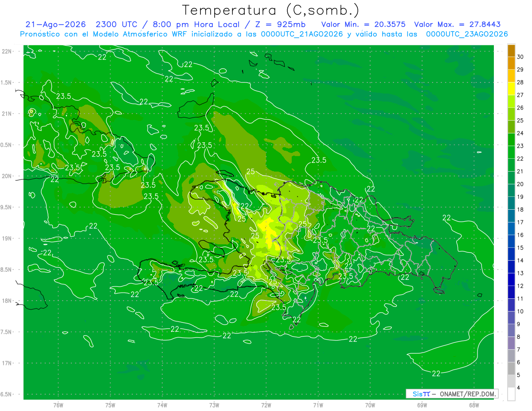Click the '1.5N' latitude axis label
Screen dimensions: 532x411
click(6, 82)
